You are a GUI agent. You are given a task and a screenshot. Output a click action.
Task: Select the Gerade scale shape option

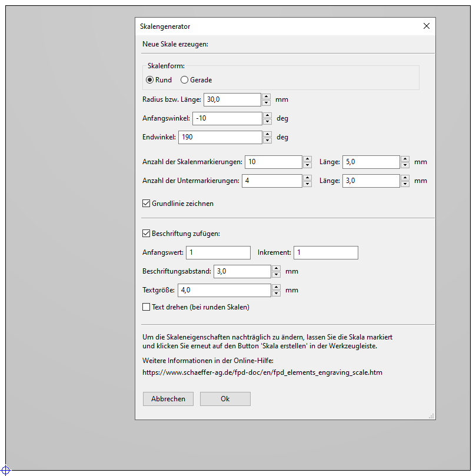(x=185, y=80)
